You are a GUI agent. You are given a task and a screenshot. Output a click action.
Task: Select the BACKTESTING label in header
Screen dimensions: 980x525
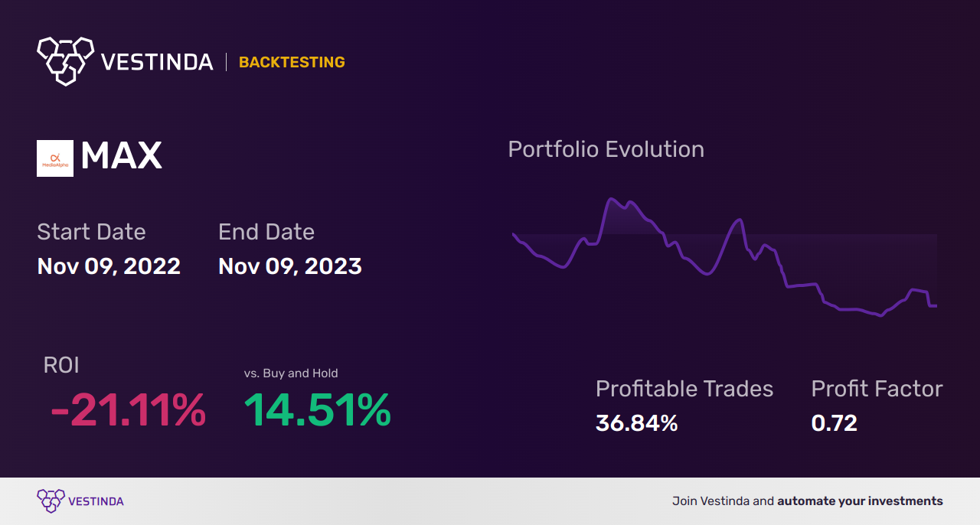coord(292,63)
